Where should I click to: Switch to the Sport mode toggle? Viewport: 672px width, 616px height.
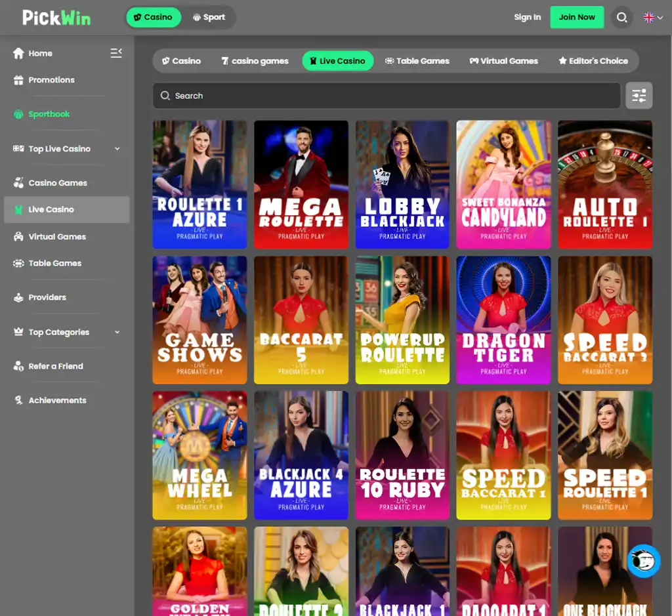(209, 17)
